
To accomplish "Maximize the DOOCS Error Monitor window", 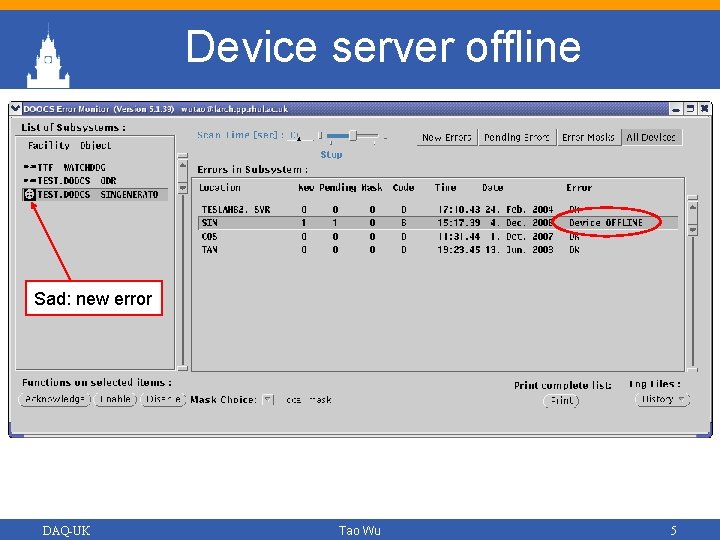I will point(690,109).
